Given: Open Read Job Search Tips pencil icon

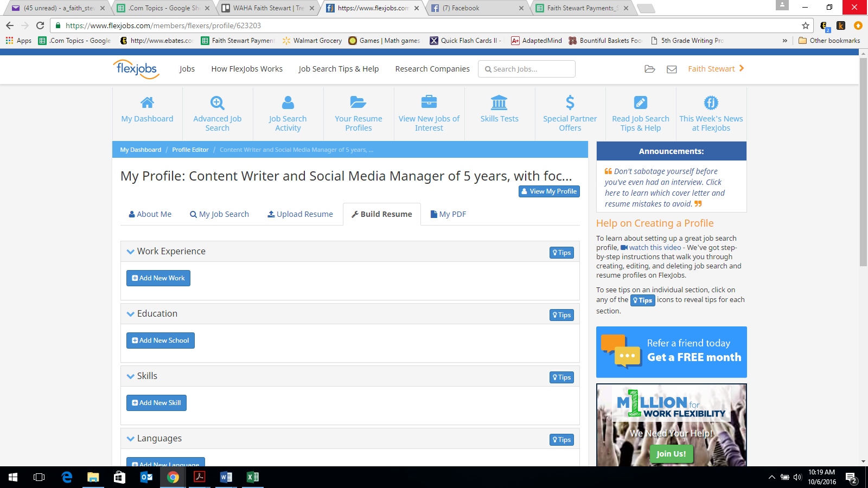Looking at the screenshot, I should tap(641, 102).
